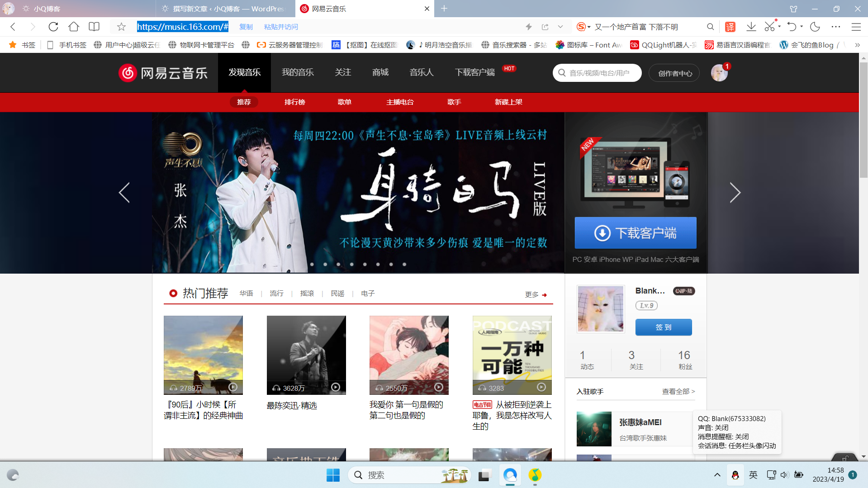Screen dimensions: 868x488
Task: Click the taskbar 搜索 search box
Action: [x=409, y=475]
